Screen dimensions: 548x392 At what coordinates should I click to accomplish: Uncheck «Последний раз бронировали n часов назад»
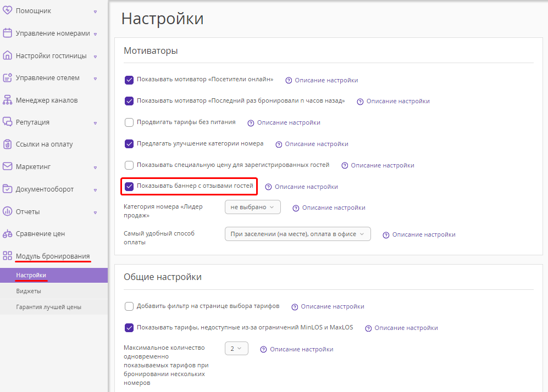coord(129,101)
